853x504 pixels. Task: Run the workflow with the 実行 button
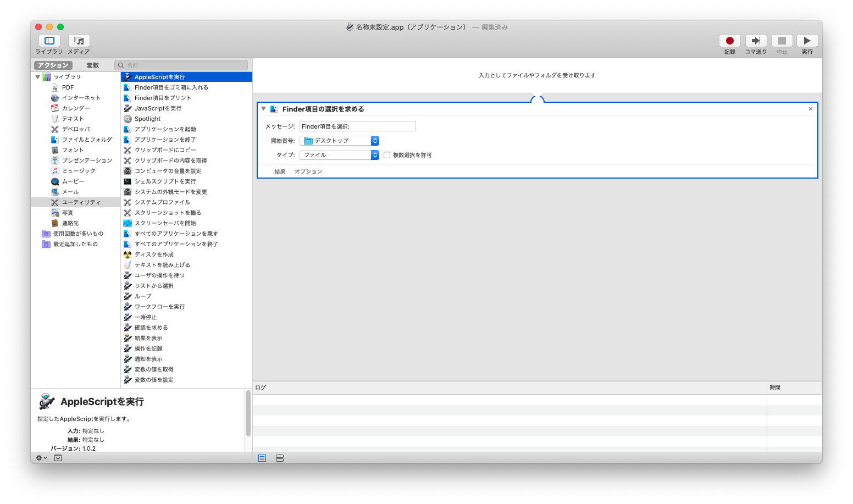point(807,41)
